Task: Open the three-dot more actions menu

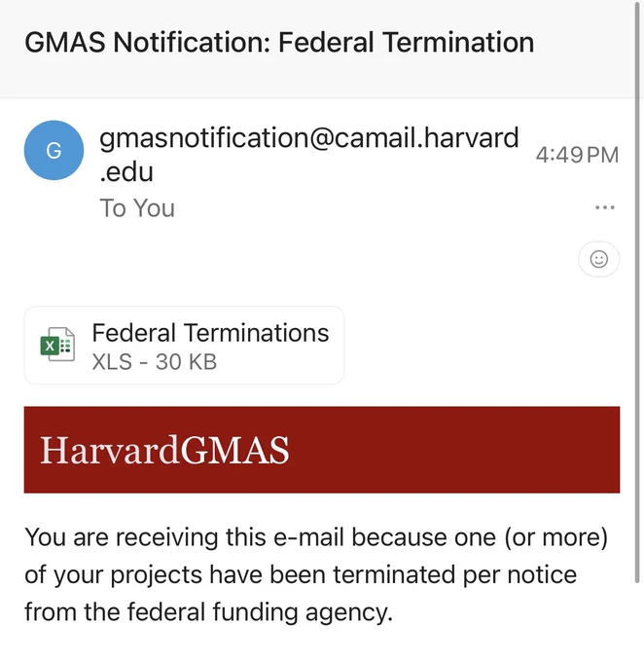Action: click(x=604, y=207)
